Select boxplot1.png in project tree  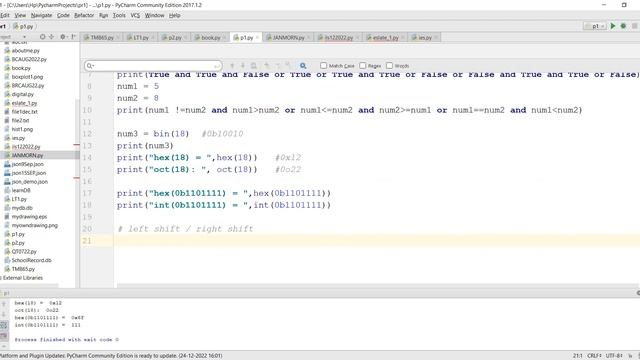click(x=27, y=77)
